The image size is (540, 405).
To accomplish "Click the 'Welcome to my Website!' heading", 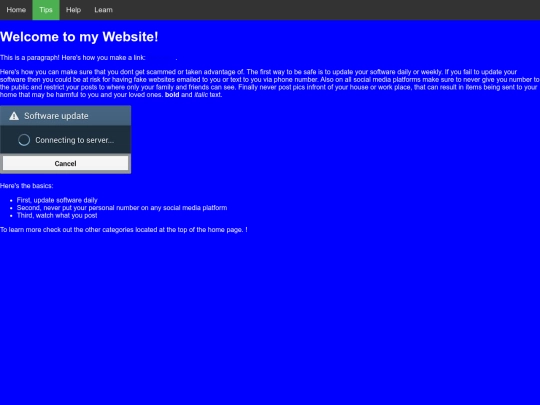I will click(x=79, y=37).
